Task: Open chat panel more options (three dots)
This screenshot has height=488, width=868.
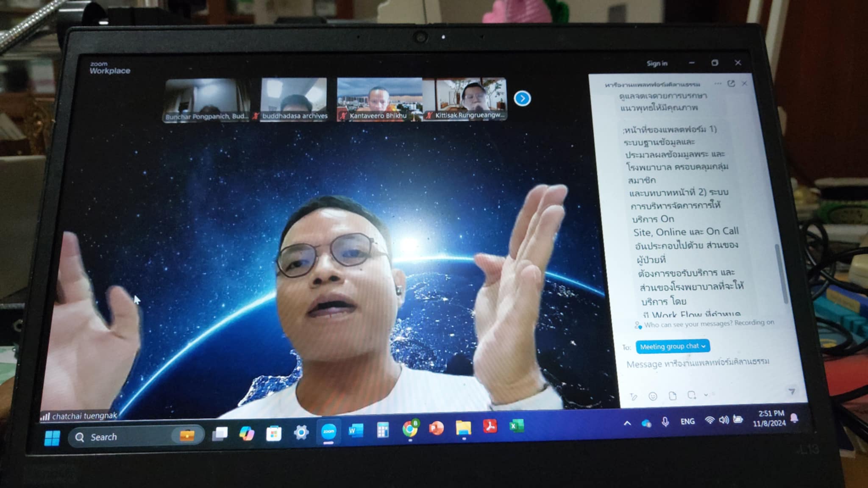Action: [718, 83]
